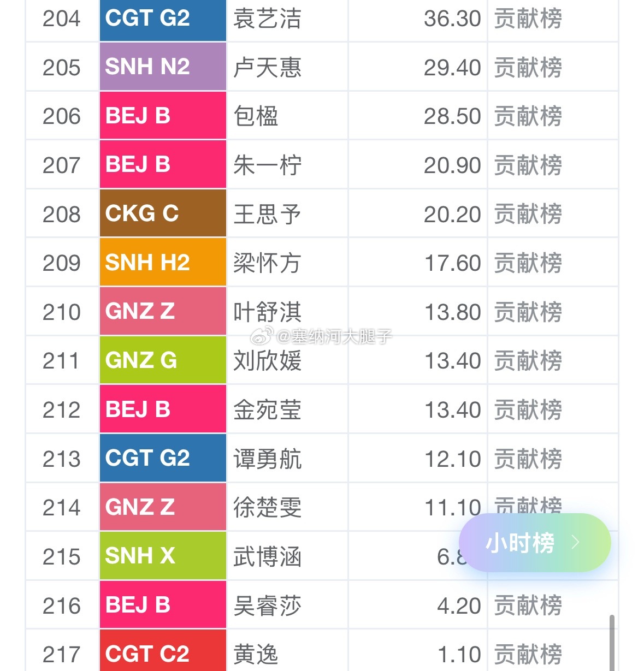Select the CKG C brown team tag
This screenshot has width=644, height=671.
(x=163, y=213)
